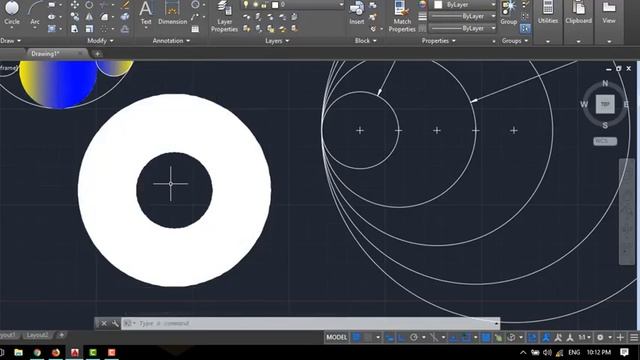Toggle Ortho mode on status bar
Viewport: 640px width, 360px height.
coord(402,338)
